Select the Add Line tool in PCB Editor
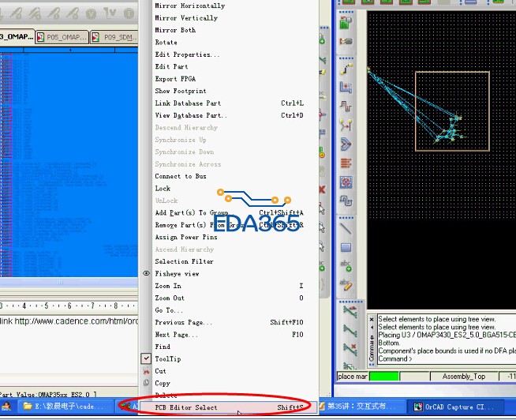Screen dimensions: 516x420 pos(346,228)
